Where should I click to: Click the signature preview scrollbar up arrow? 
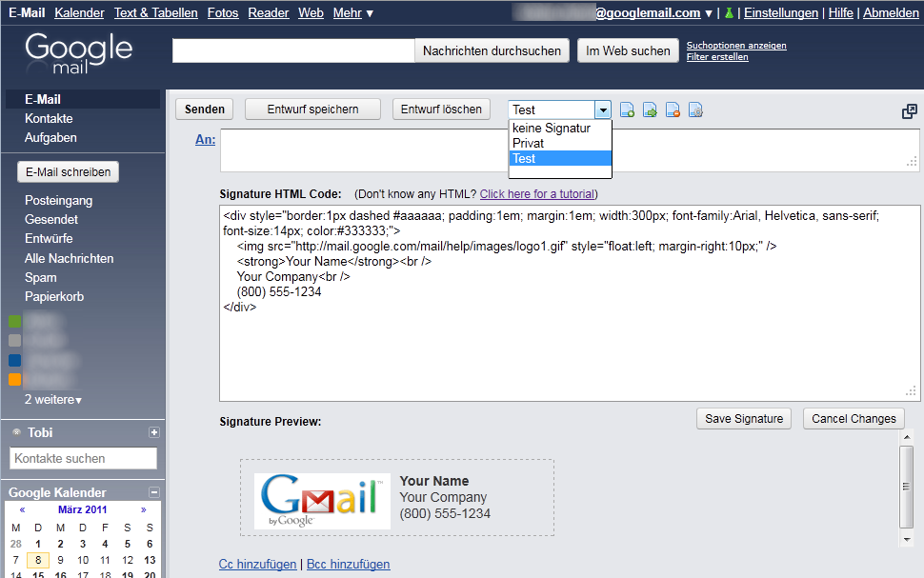(x=907, y=437)
